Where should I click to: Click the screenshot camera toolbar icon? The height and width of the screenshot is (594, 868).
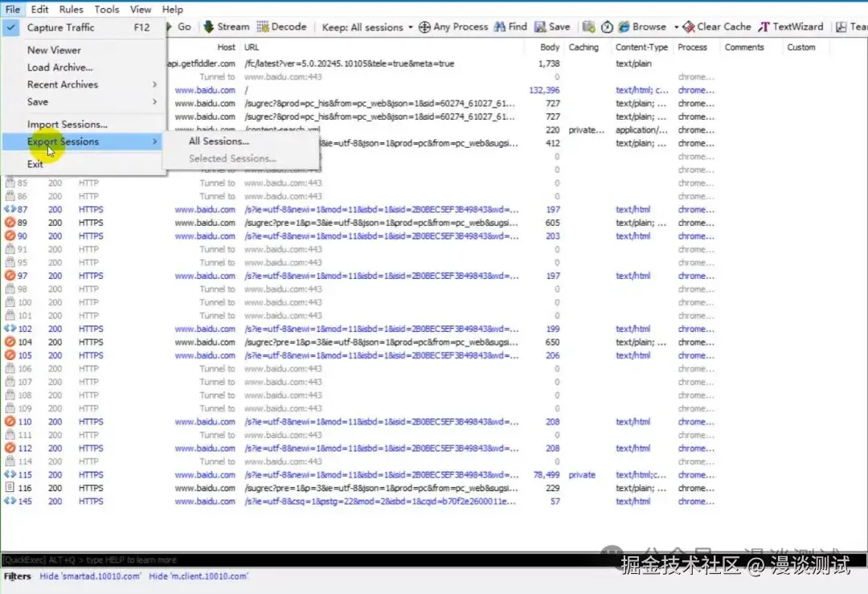(x=588, y=27)
